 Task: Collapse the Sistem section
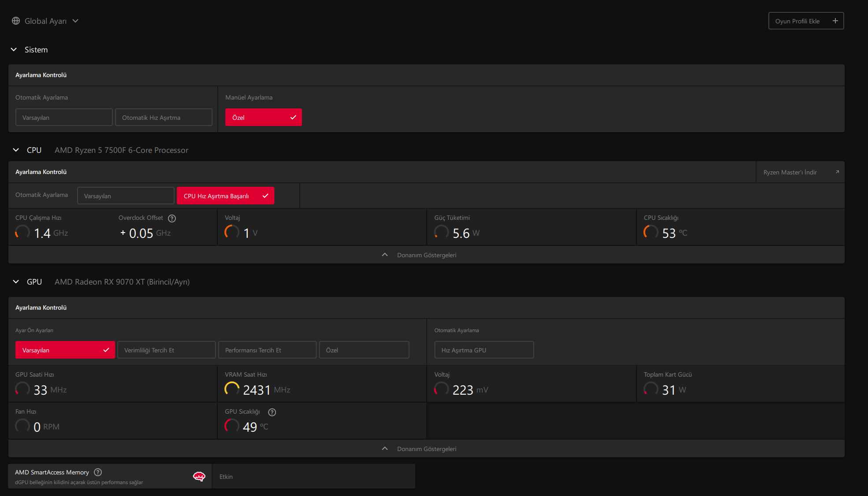[x=14, y=49]
